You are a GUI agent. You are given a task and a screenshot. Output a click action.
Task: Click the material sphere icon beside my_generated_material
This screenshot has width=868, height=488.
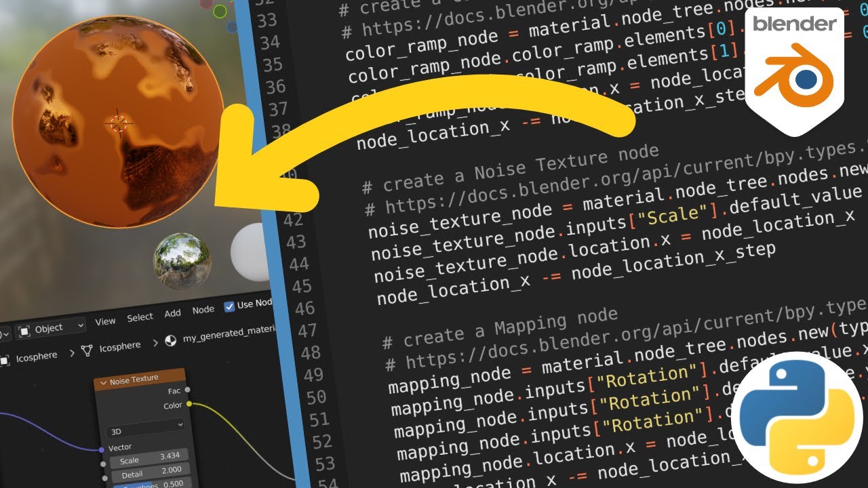[172, 341]
